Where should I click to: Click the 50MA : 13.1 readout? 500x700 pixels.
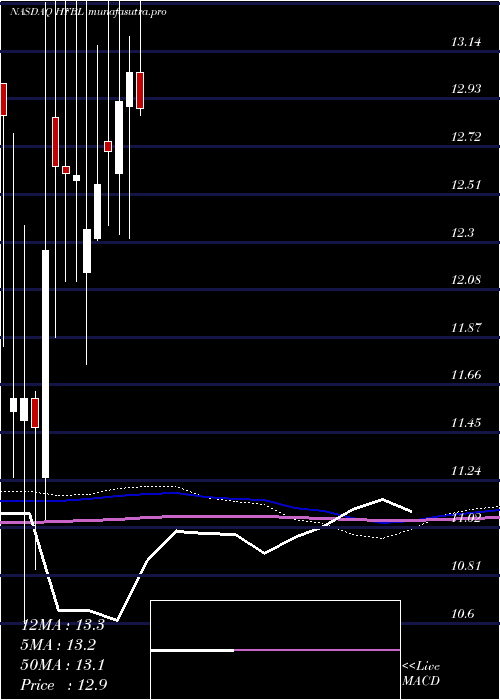pyautogui.click(x=63, y=665)
